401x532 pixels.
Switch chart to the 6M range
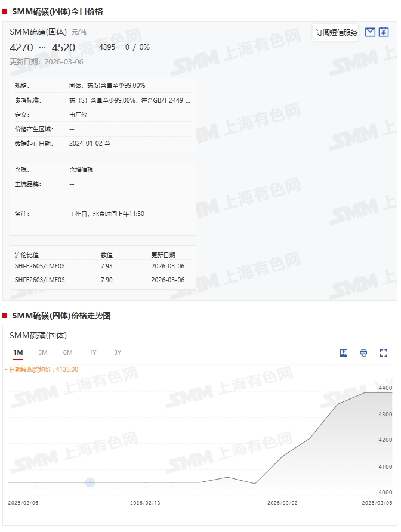coord(67,352)
